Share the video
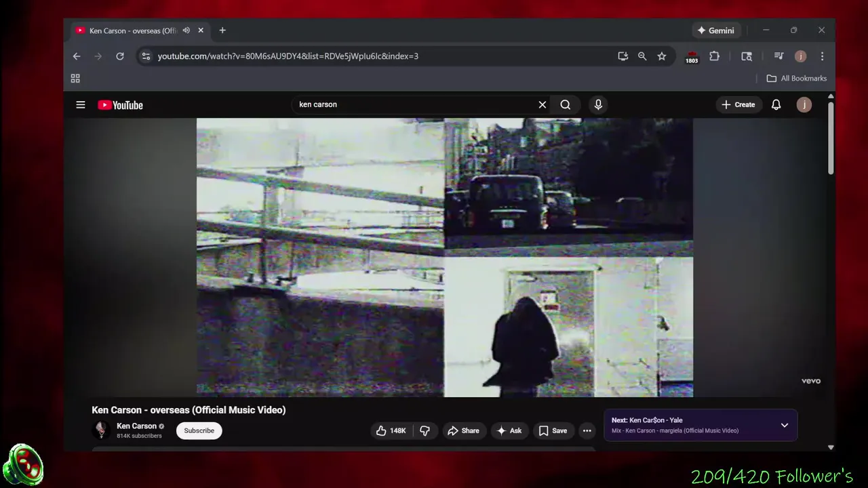The height and width of the screenshot is (488, 868). point(465,430)
